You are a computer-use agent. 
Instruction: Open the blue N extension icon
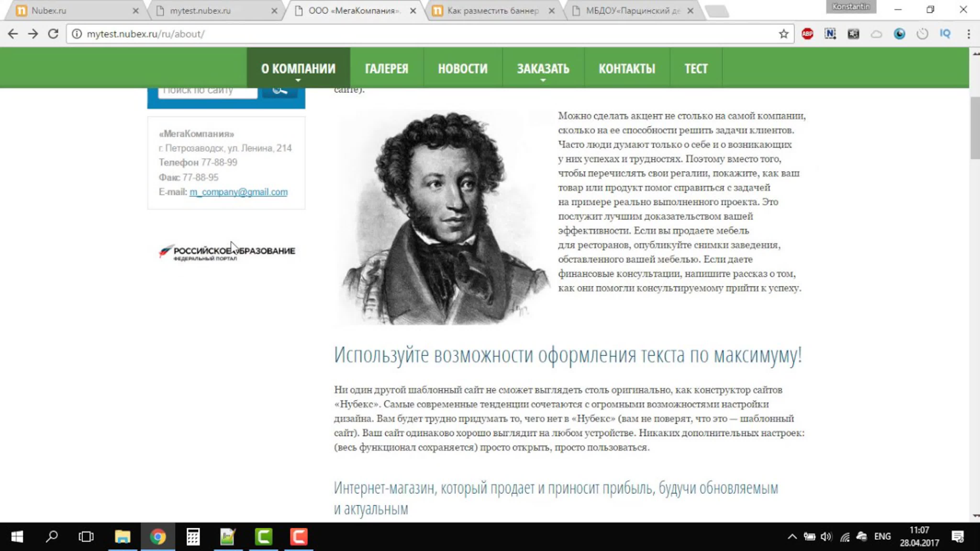[x=830, y=34]
